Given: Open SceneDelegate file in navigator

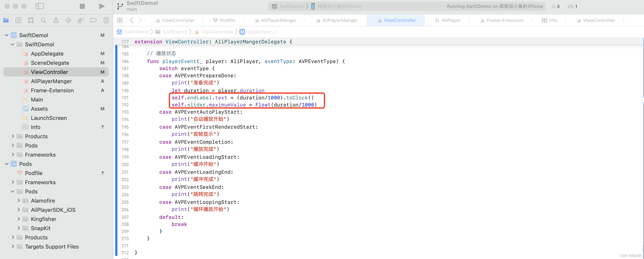Looking at the screenshot, I should (56, 63).
